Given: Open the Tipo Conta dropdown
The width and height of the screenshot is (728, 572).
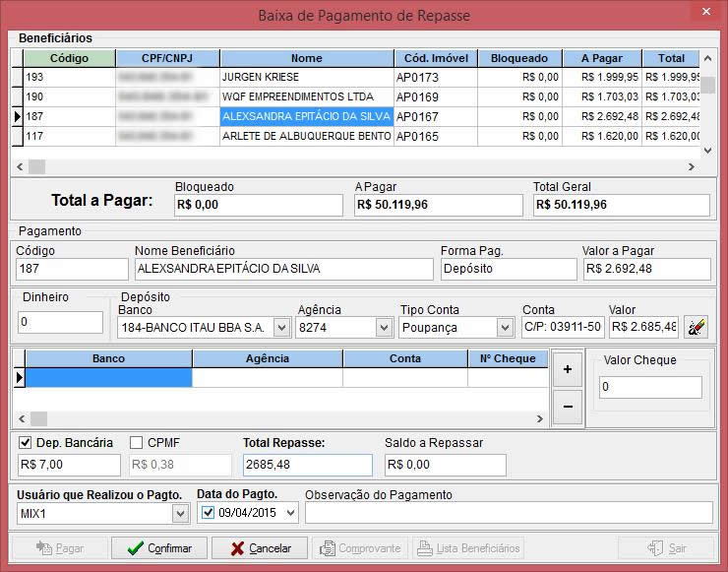Looking at the screenshot, I should [506, 327].
